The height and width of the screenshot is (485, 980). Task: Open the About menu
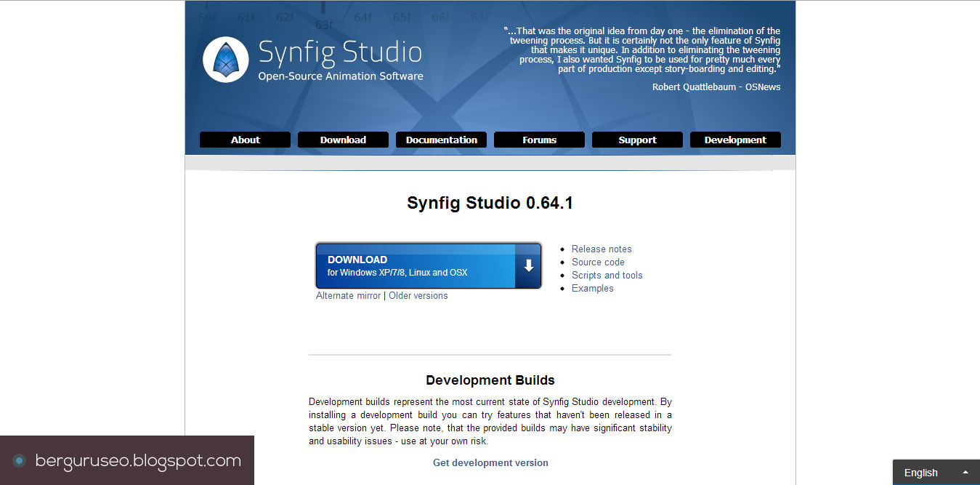click(x=245, y=140)
